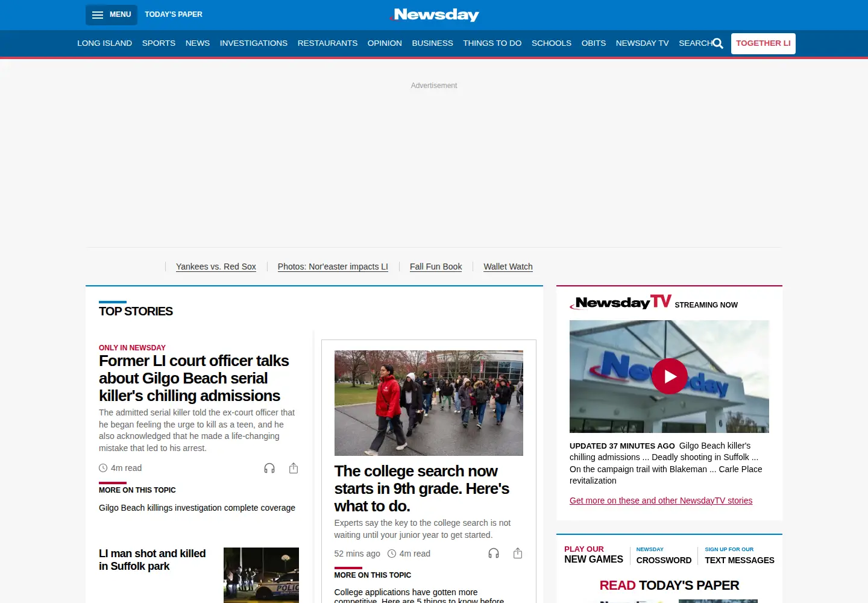Viewport: 868px width, 603px height.
Task: Open Yankees vs. Red Sox trending link
Action: (x=216, y=267)
